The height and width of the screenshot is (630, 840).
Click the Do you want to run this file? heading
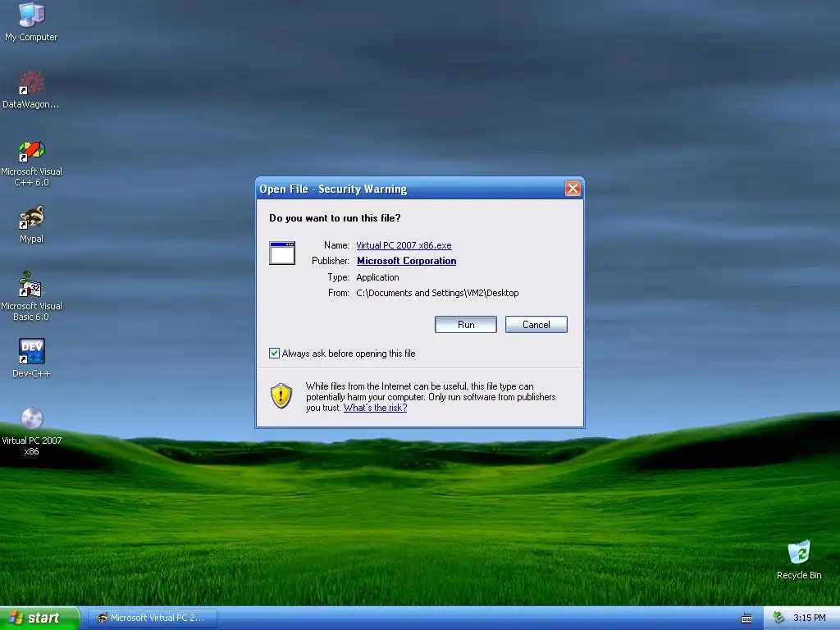335,218
